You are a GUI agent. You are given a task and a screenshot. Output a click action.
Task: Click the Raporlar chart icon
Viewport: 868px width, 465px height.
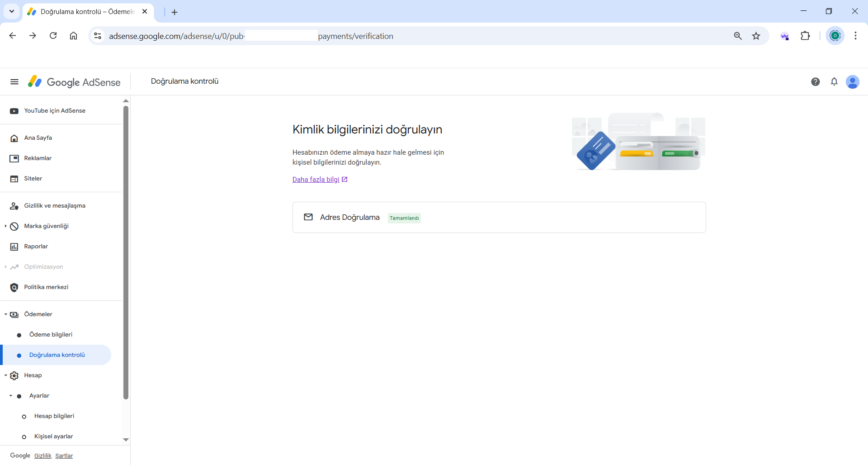(x=14, y=247)
